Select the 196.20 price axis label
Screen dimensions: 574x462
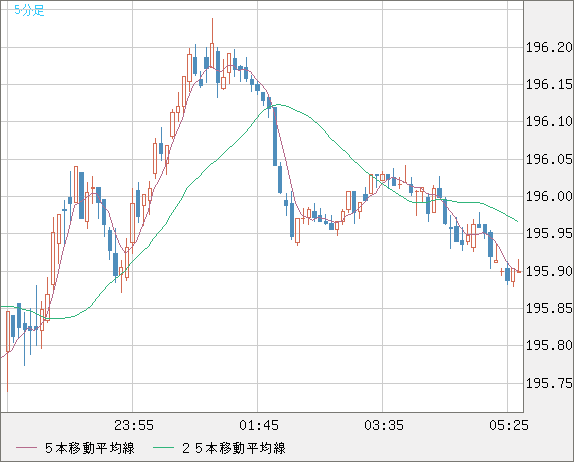click(549, 47)
